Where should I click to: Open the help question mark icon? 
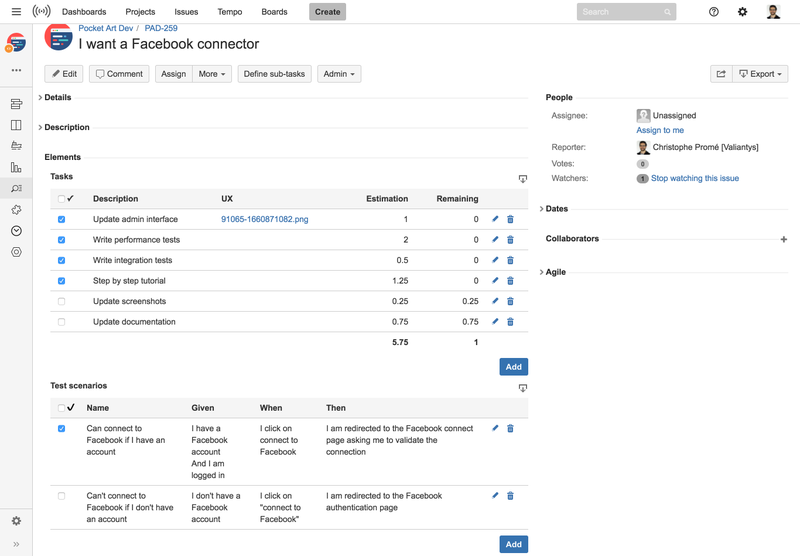pos(713,12)
